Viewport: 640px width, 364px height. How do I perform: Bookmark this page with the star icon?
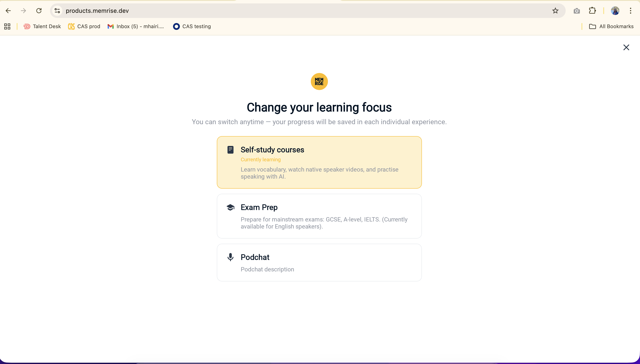(x=555, y=11)
